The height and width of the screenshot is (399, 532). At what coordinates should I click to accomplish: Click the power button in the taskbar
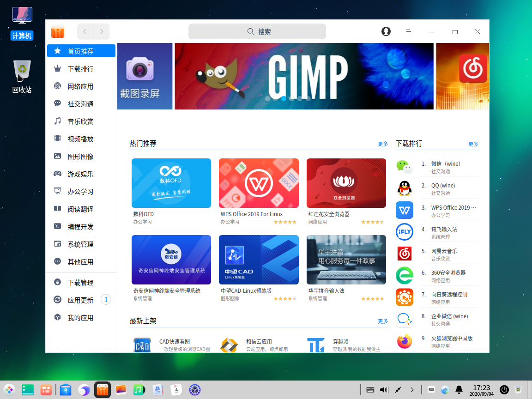(504, 390)
